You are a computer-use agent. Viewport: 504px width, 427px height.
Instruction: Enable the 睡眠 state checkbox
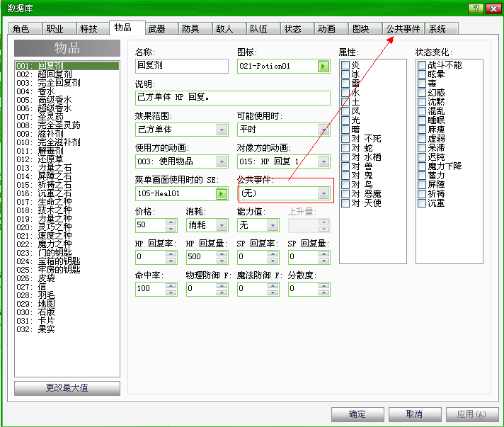(422, 120)
